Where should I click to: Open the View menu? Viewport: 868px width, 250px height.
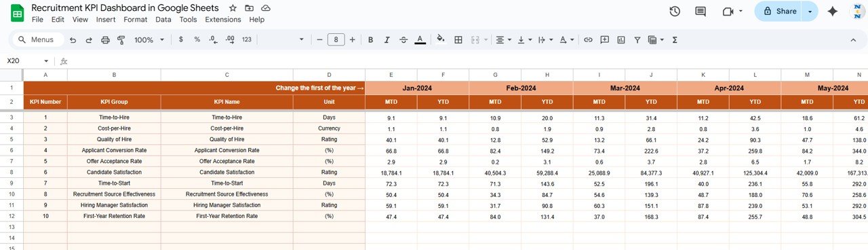(80, 20)
